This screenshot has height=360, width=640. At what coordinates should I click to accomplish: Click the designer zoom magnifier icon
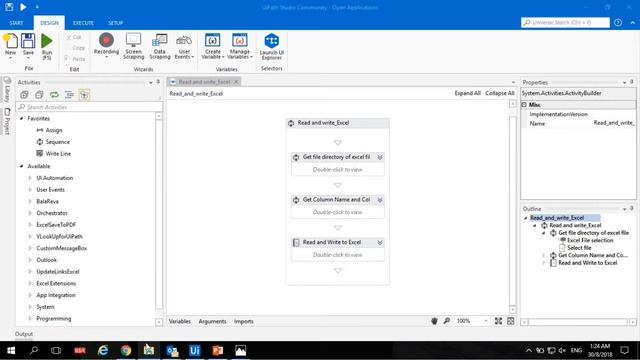pos(447,321)
